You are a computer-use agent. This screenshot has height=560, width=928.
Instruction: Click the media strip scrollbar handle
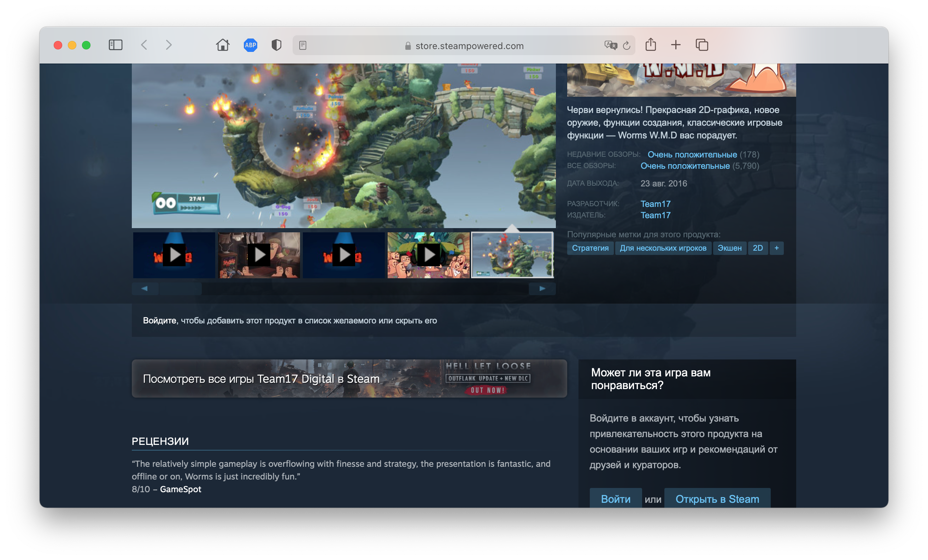click(180, 289)
